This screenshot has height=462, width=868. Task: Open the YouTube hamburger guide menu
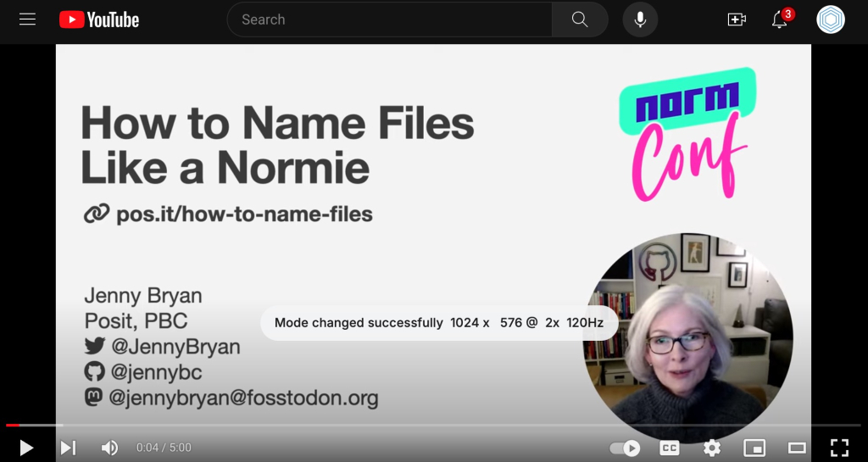27,19
